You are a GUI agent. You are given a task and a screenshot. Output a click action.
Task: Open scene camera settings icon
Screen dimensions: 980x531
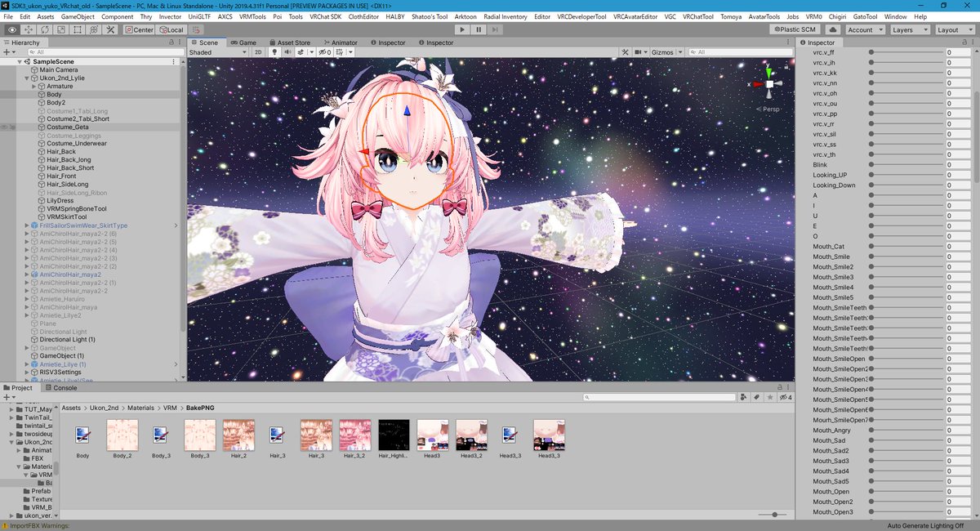(x=639, y=52)
